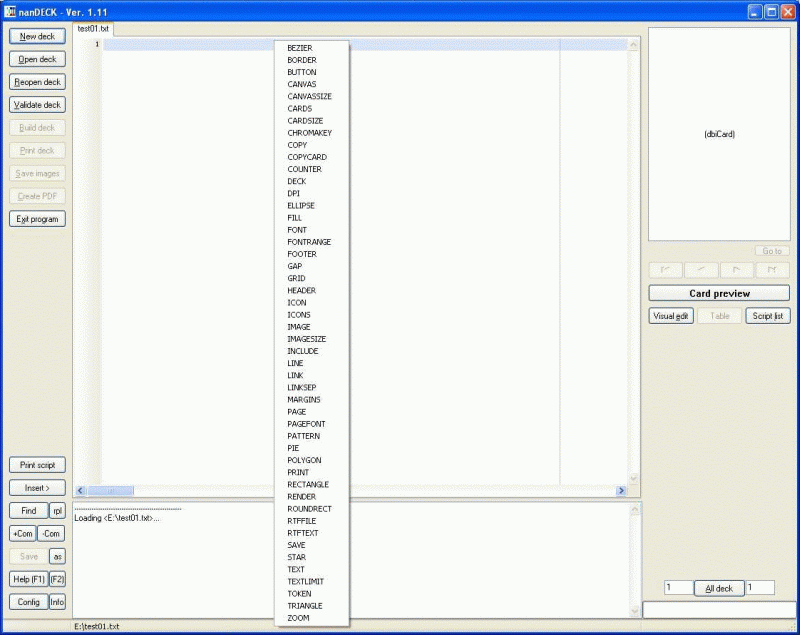Click the first card number field
The height and width of the screenshot is (635, 800).
click(x=678, y=588)
